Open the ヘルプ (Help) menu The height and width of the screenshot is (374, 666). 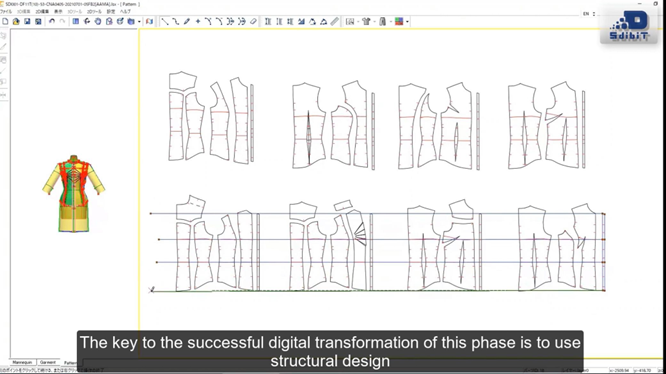(125, 11)
